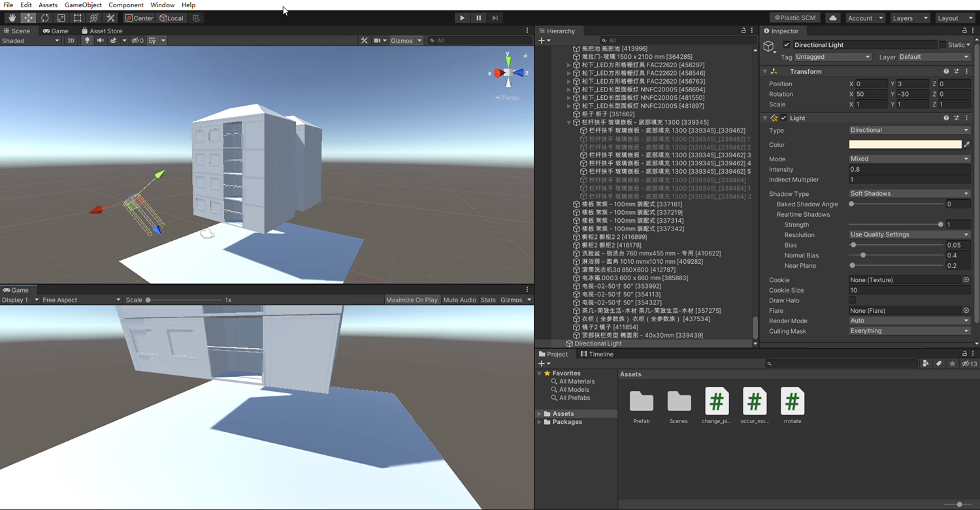Click the Step frame button
The image size is (980, 510).
[x=495, y=18]
